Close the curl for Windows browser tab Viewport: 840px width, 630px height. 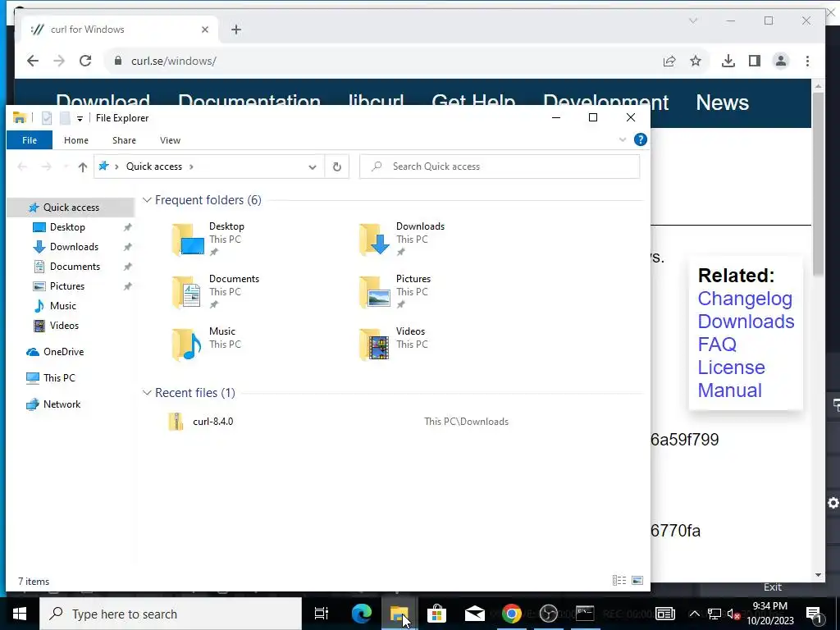pyautogui.click(x=204, y=30)
